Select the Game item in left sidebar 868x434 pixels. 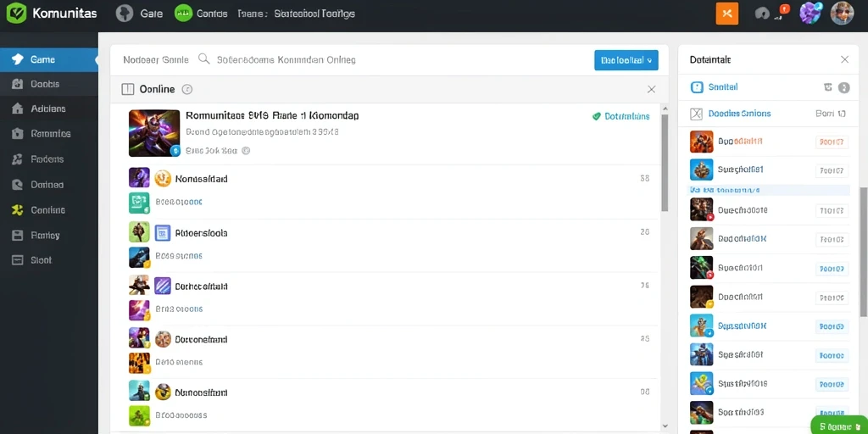(x=49, y=59)
